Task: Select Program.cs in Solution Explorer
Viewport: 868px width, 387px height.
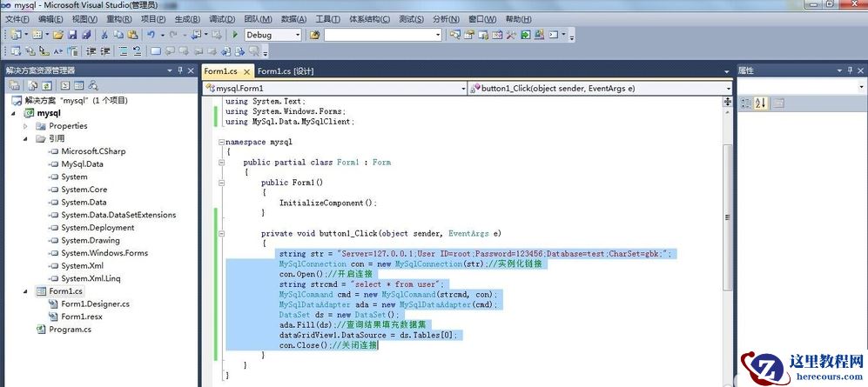Action: [70, 330]
